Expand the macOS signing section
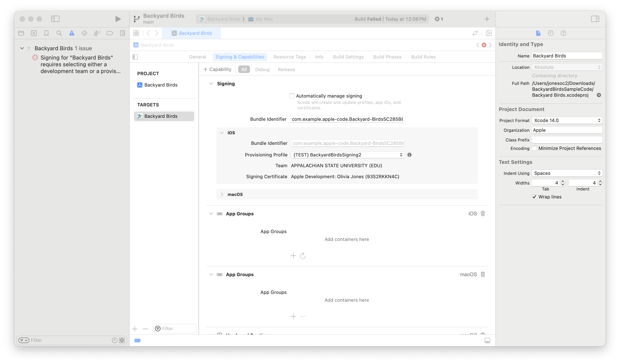This screenshot has width=620, height=364. [222, 194]
